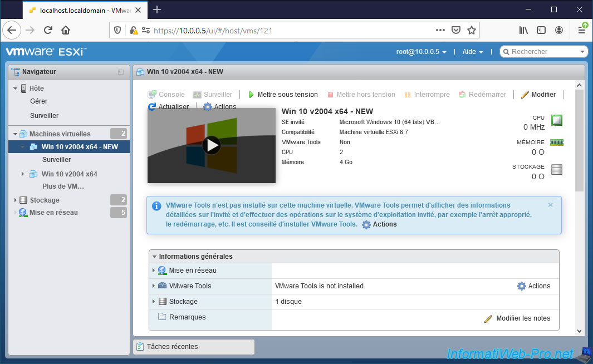Open page actions three-dot menu
This screenshot has height=364, width=593.
pos(440,30)
